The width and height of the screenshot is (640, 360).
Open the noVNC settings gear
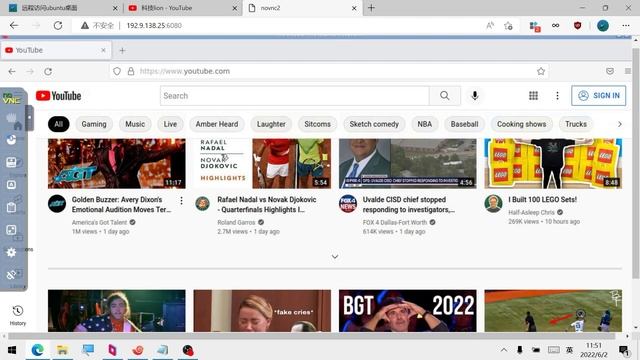click(11, 253)
